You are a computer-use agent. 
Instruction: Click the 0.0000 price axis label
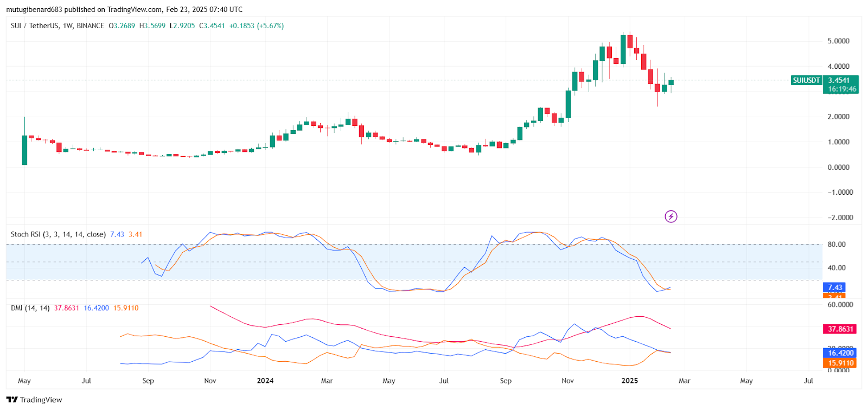tap(839, 167)
